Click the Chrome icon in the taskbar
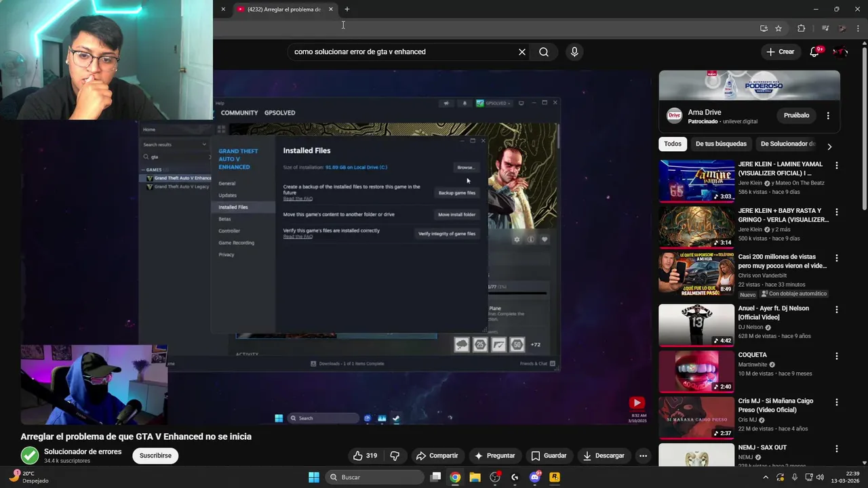868x488 pixels. 455,477
